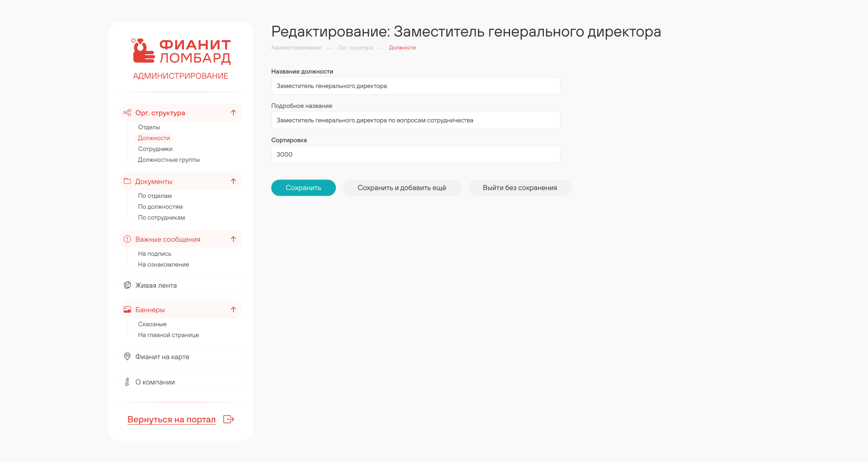Select Должности in the sidebar
The height and width of the screenshot is (463, 868).
154,138
